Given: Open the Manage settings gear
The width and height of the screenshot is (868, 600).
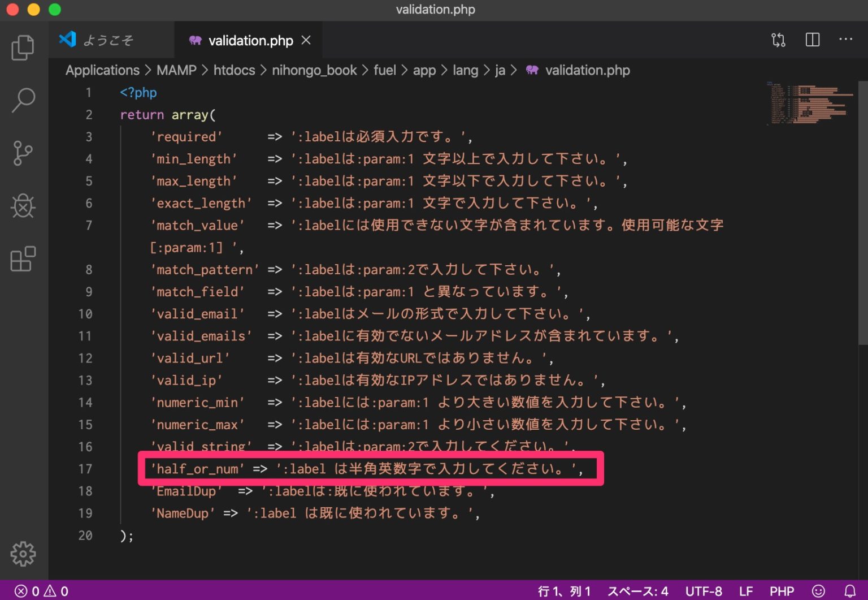Looking at the screenshot, I should 23,554.
